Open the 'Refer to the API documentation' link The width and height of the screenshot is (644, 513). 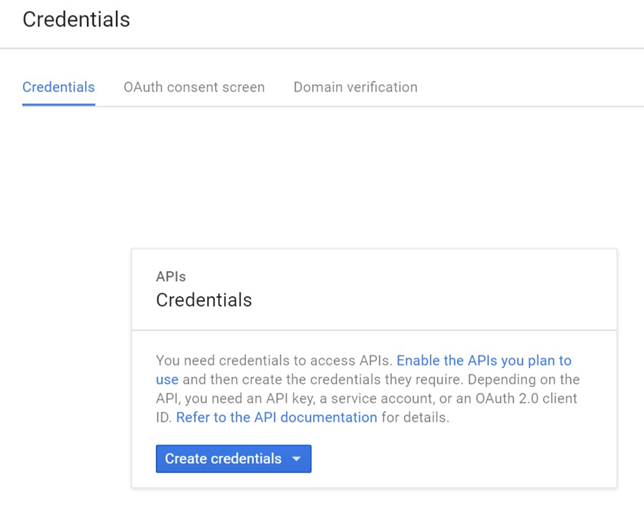coord(276,417)
